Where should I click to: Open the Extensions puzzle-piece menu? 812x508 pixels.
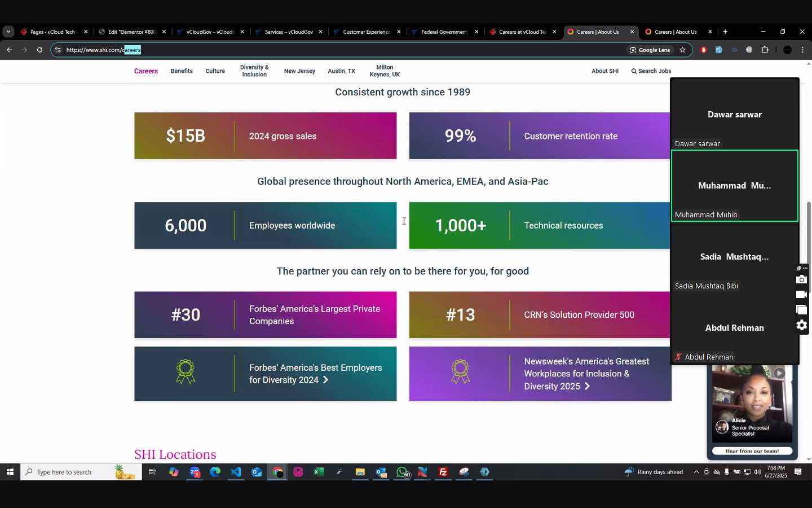pyautogui.click(x=765, y=50)
